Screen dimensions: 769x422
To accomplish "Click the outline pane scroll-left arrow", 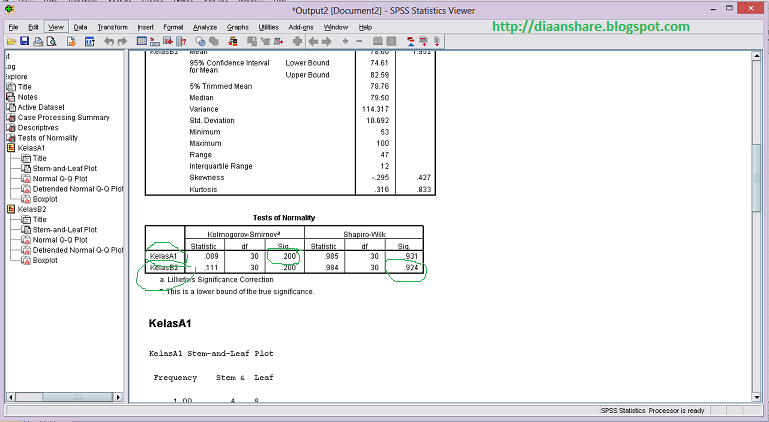I will (10, 397).
